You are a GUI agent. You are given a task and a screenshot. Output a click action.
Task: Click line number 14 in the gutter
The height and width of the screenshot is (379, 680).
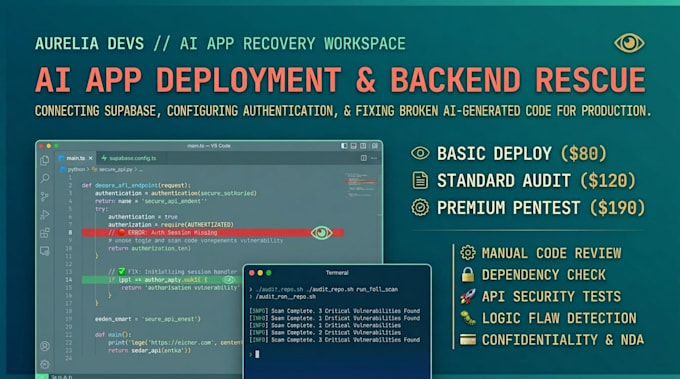click(69, 280)
